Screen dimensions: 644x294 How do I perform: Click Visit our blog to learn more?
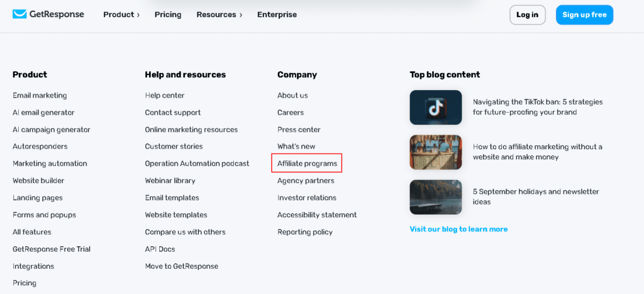tap(458, 229)
